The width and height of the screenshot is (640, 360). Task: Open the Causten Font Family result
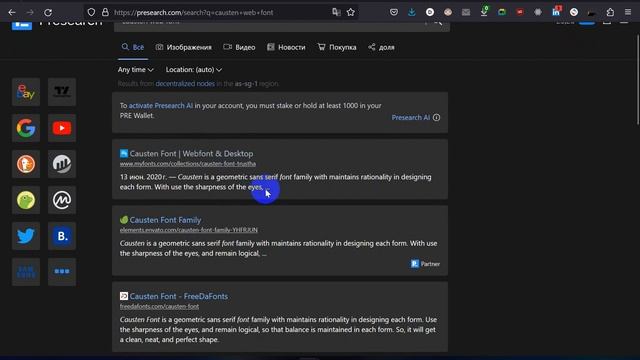(165, 220)
